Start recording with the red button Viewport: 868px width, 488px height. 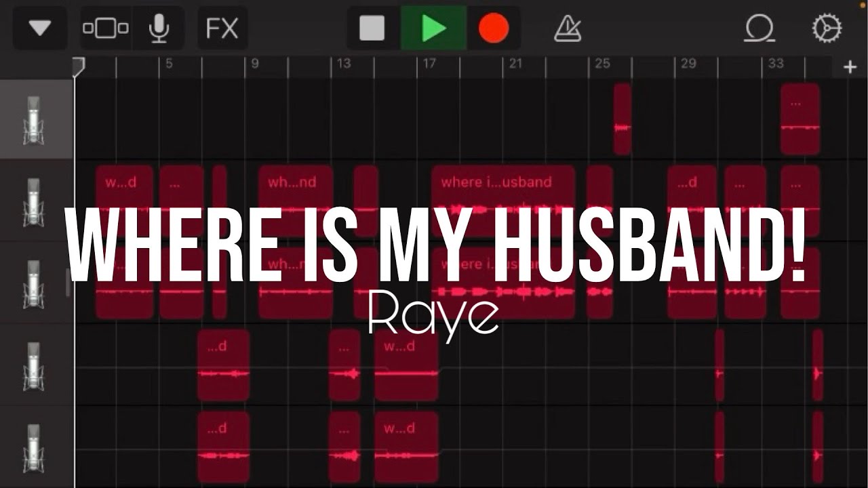494,28
